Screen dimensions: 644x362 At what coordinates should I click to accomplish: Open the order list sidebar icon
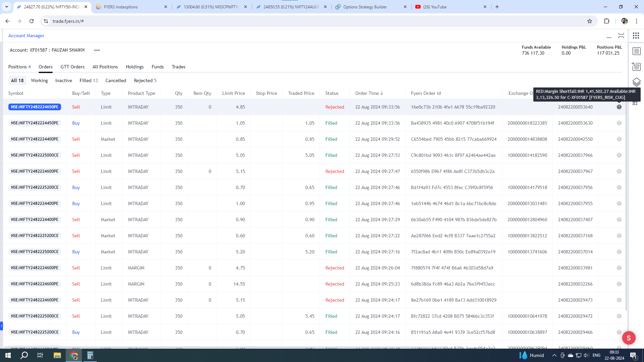pos(636,66)
